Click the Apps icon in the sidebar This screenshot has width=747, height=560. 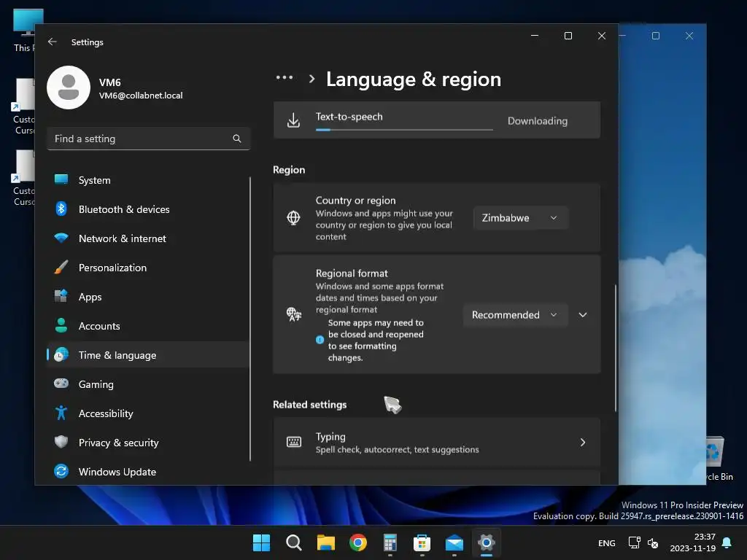click(x=61, y=296)
